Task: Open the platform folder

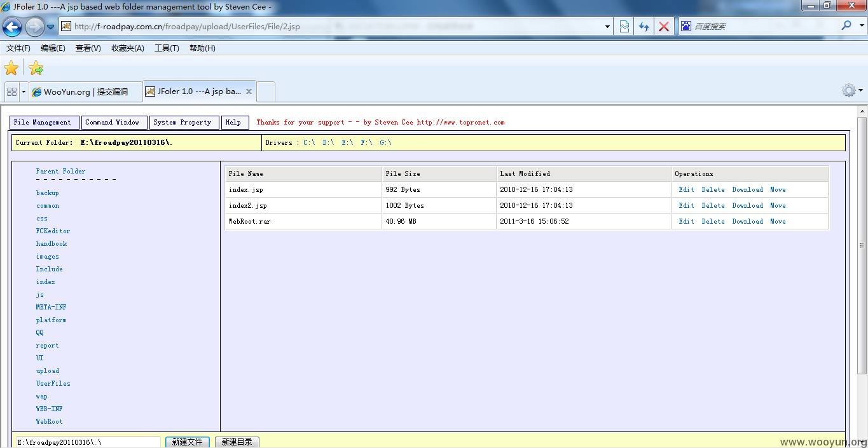Action: (51, 320)
